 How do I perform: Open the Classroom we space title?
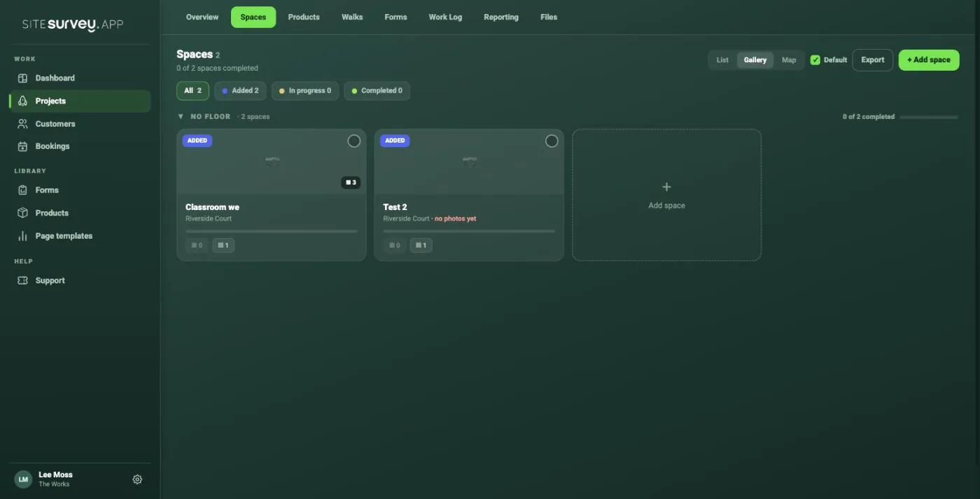pyautogui.click(x=212, y=207)
